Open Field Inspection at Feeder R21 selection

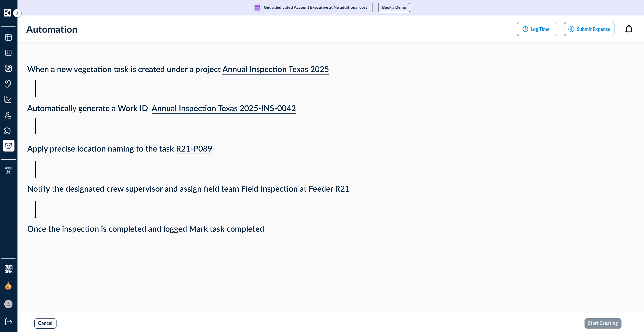[295, 189]
